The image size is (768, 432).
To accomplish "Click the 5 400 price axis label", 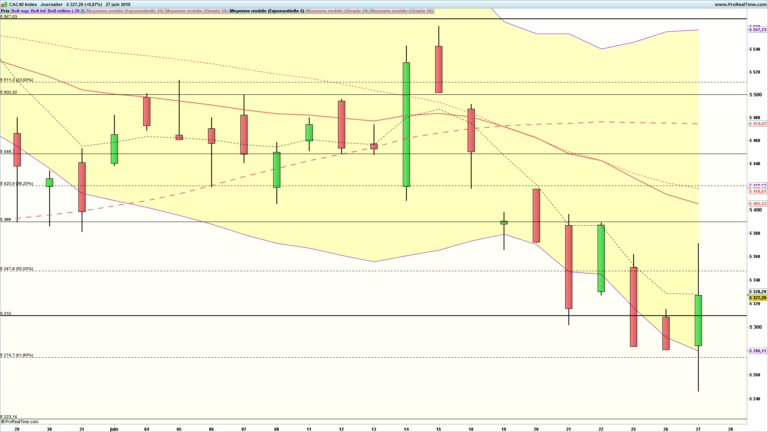I will pos(755,210).
